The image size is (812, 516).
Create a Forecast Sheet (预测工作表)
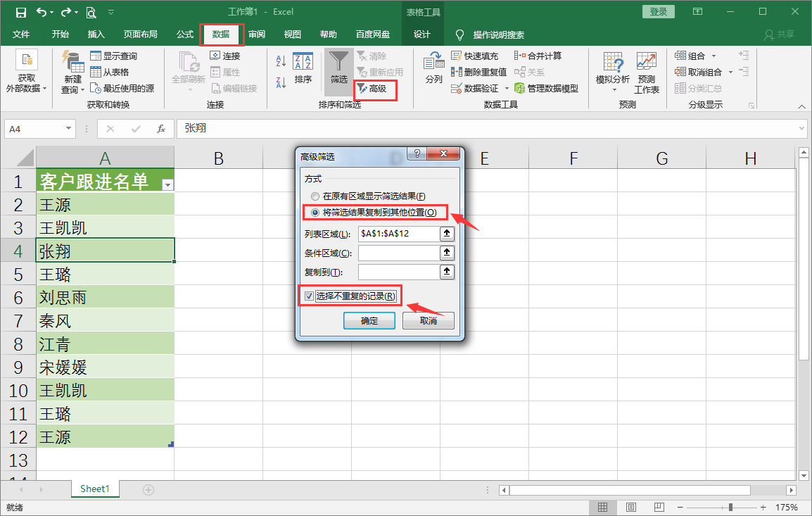pyautogui.click(x=645, y=71)
